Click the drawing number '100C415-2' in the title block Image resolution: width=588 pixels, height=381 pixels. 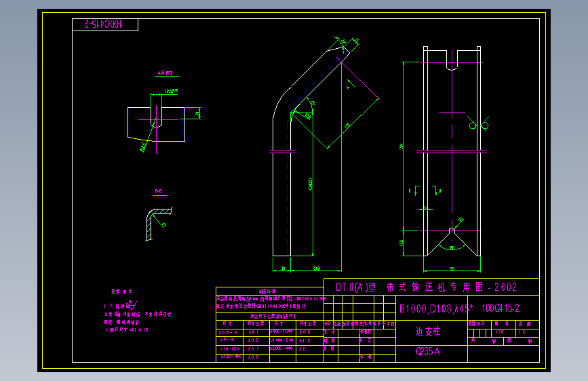pos(501,308)
